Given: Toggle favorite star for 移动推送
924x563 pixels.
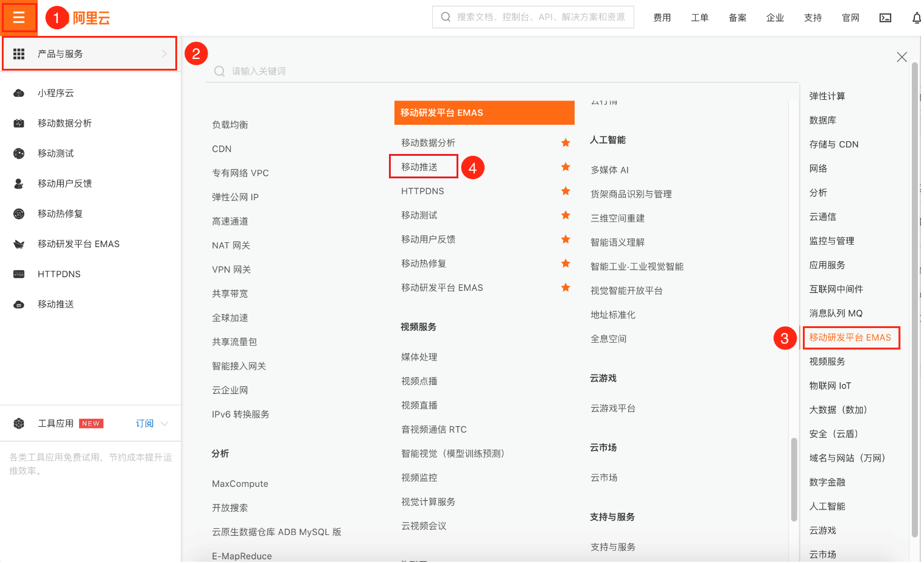Looking at the screenshot, I should [565, 167].
